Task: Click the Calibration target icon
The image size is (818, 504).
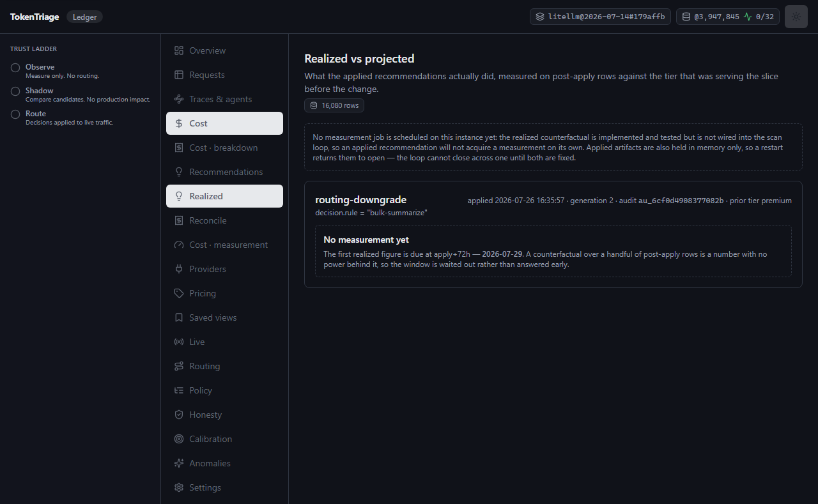Action: 179,439
